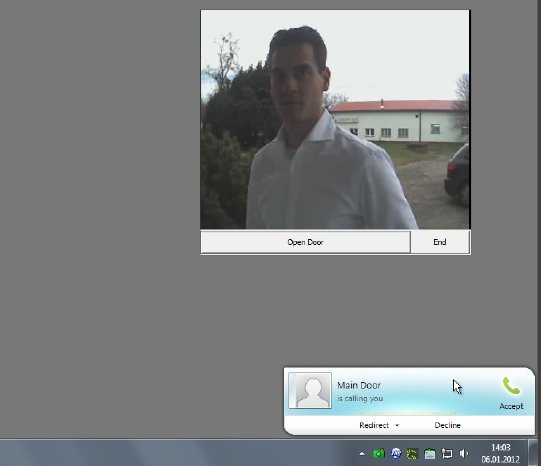This screenshot has width=541, height=466.
Task: End the door video session
Action: click(440, 242)
